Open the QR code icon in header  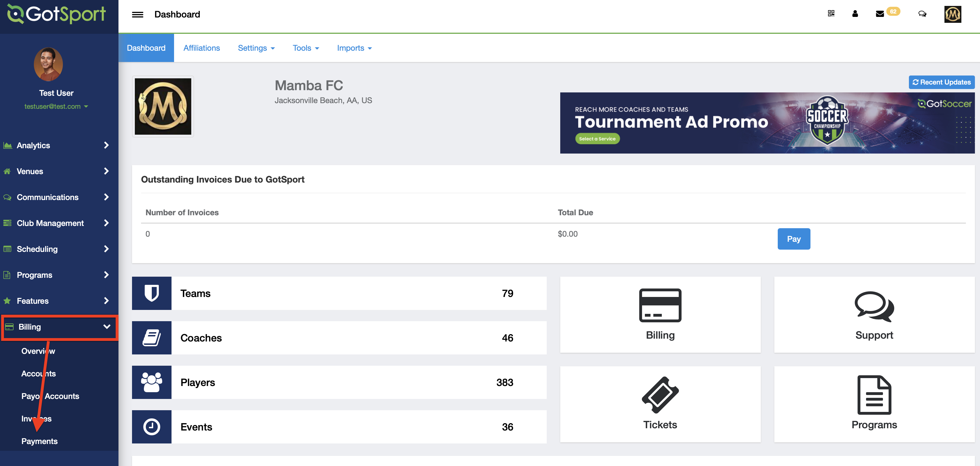[831, 14]
